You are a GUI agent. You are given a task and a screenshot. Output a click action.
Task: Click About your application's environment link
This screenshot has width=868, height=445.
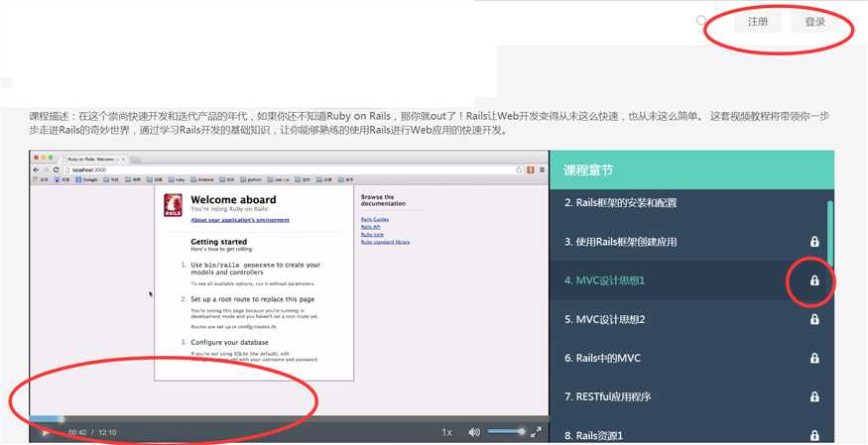coord(240,220)
